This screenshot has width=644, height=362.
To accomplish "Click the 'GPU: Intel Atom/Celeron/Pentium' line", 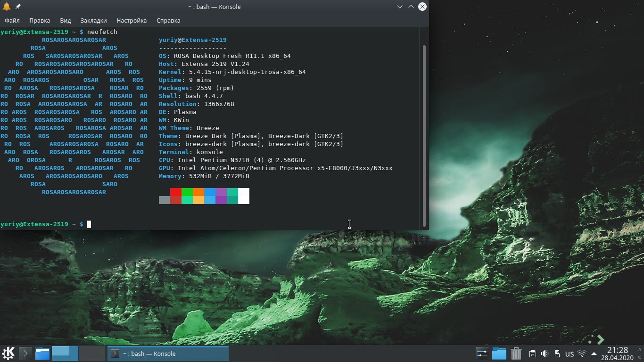I will coord(276,168).
